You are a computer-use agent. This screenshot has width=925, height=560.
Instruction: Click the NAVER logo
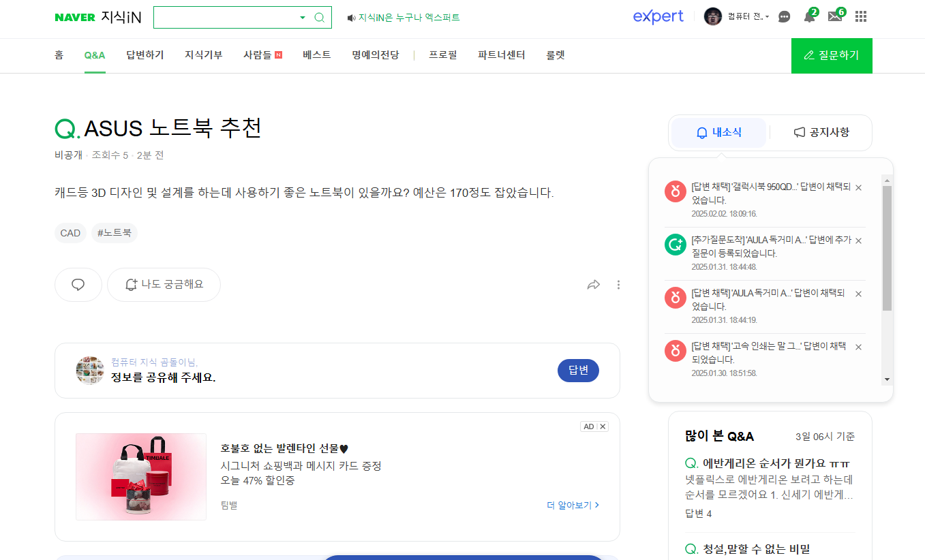click(75, 18)
